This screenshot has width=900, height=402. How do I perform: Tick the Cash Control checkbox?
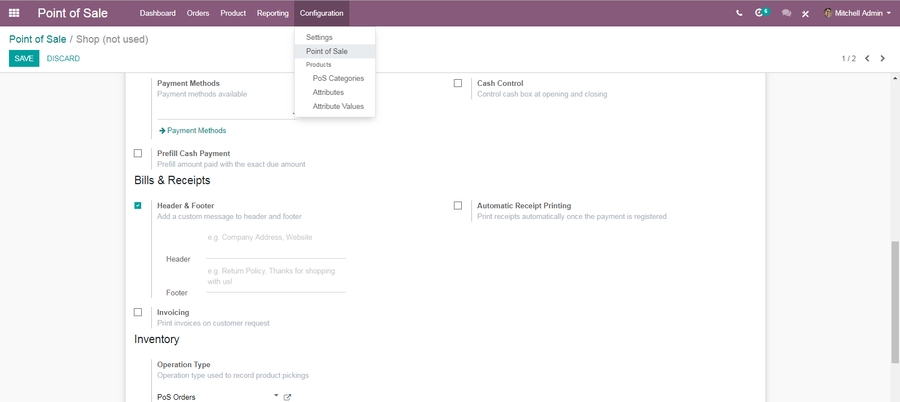tap(458, 84)
